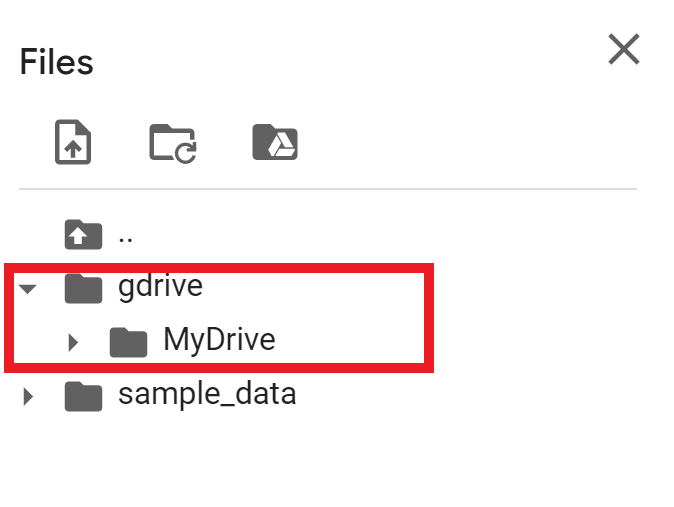The width and height of the screenshot is (674, 507).
Task: Go up via the '..' label
Action: 126,236
